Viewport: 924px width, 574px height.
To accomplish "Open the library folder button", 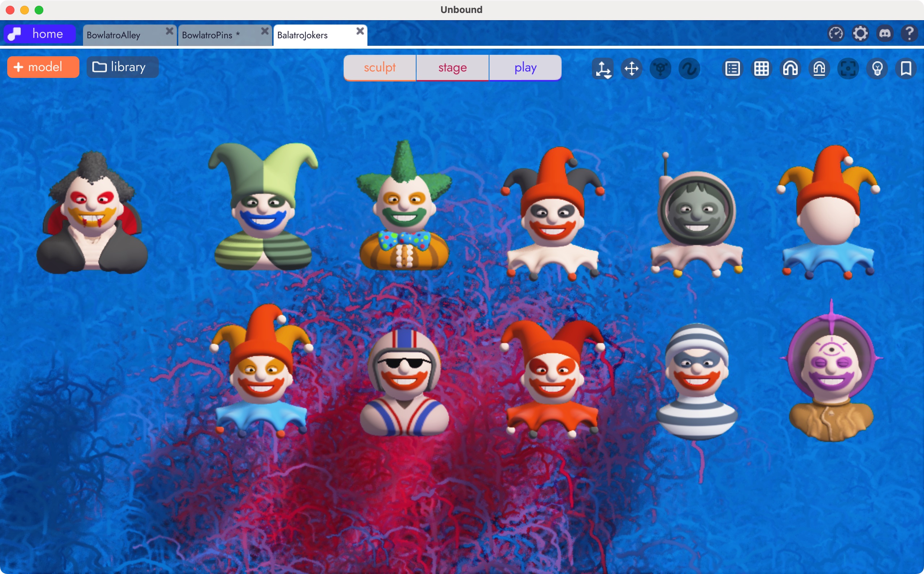I will pos(122,67).
